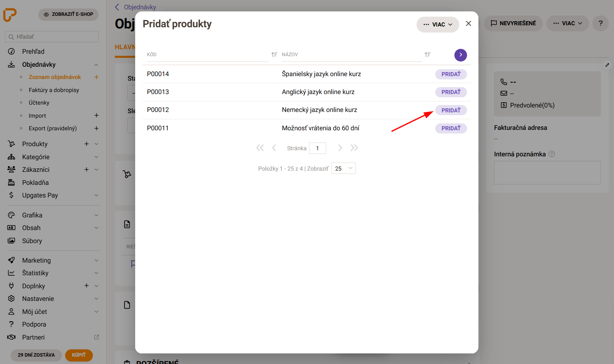Collapse the Objednávky sidebar section
This screenshot has width=614, height=364.
click(x=96, y=65)
